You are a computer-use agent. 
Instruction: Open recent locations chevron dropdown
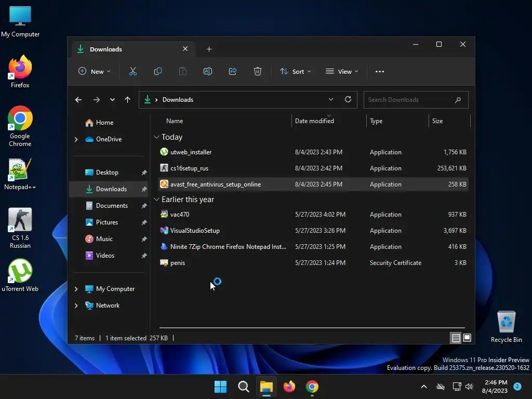[112, 100]
